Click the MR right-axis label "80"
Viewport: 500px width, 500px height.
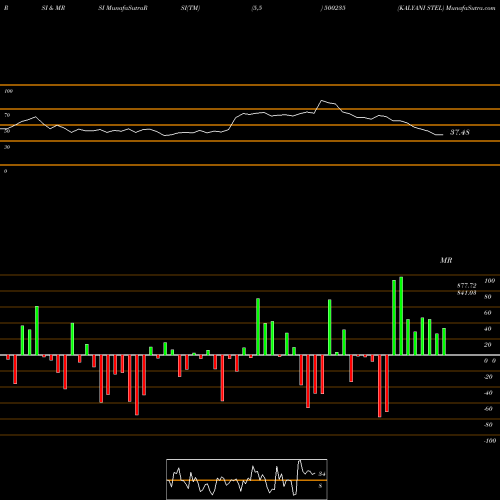[x=488, y=297]
